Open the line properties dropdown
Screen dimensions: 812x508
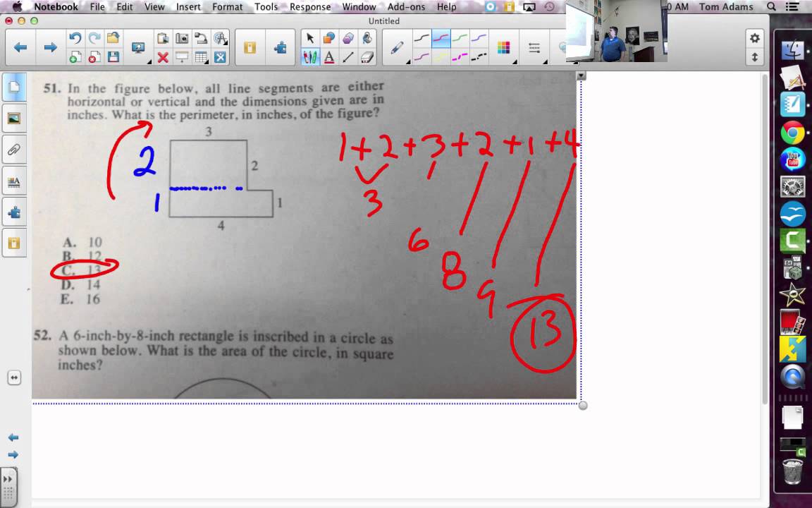[x=534, y=48]
